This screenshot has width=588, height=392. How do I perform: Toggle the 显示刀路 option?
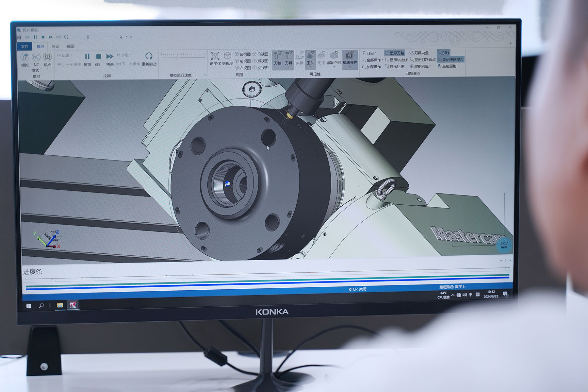(395, 53)
